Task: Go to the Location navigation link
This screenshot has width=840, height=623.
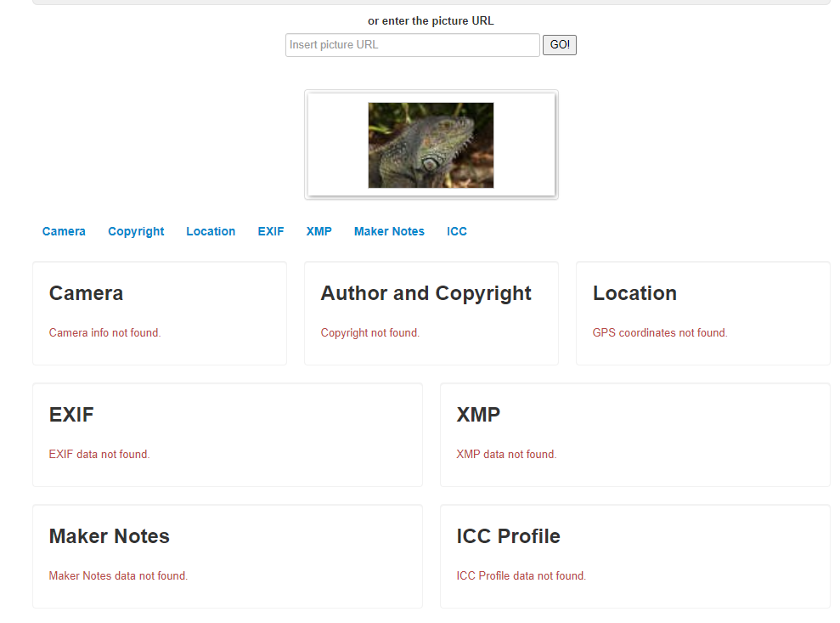Action: (211, 231)
